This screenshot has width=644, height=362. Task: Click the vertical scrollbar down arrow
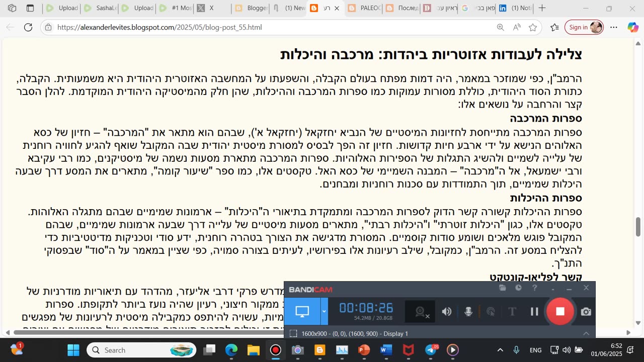638,323
